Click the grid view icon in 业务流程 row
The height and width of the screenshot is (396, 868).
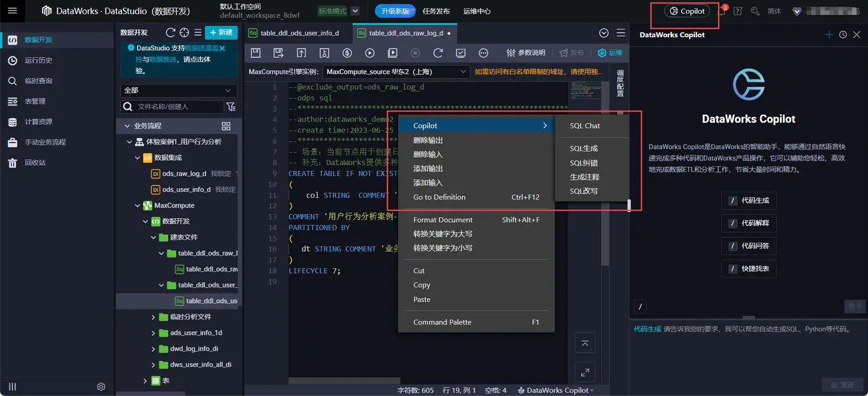coord(226,126)
